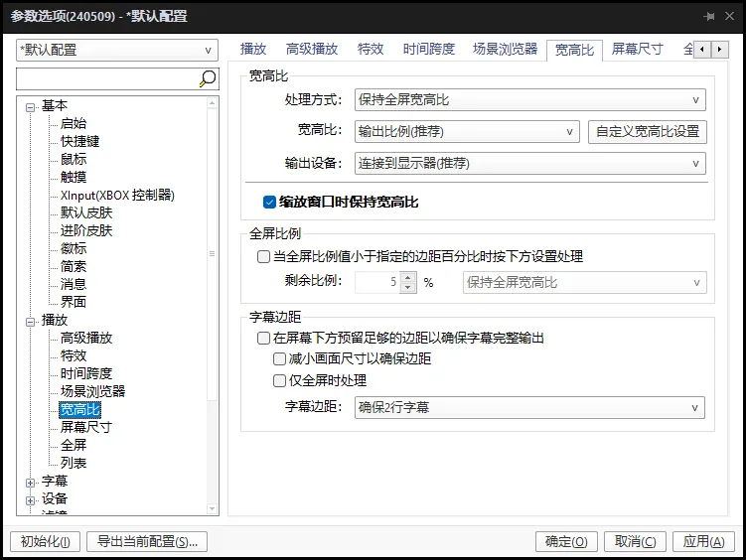The width and height of the screenshot is (746, 560).
Task: Open the *默认配置 profile dropdown
Action: point(117,50)
